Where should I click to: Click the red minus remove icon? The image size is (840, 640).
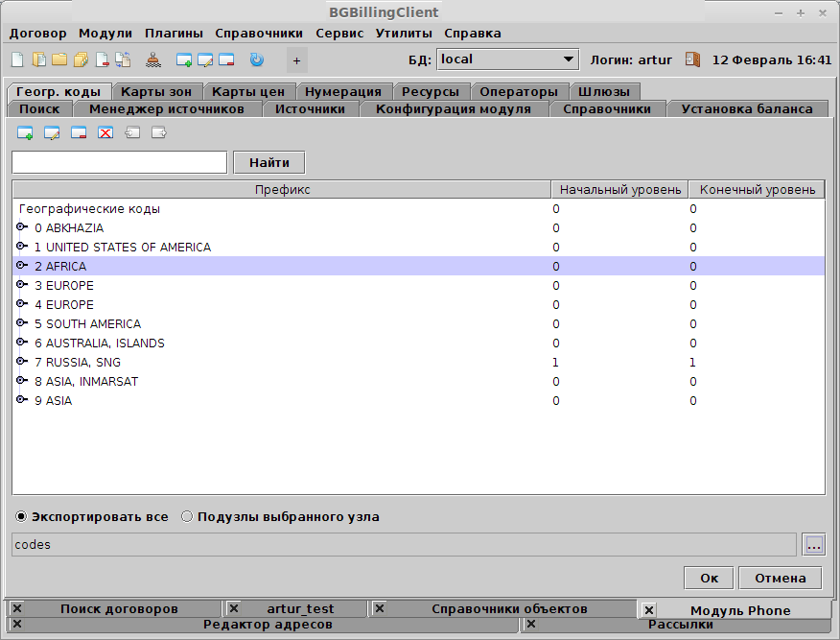click(79, 132)
